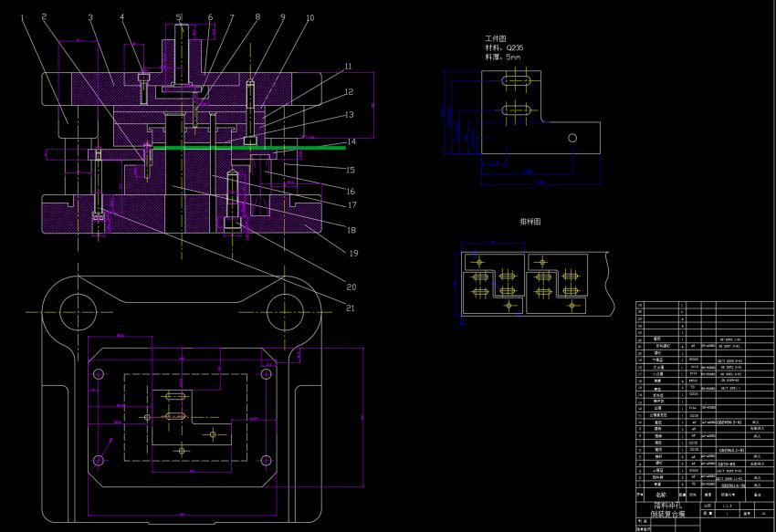
Task: Select the green strip in section view
Action: point(249,148)
